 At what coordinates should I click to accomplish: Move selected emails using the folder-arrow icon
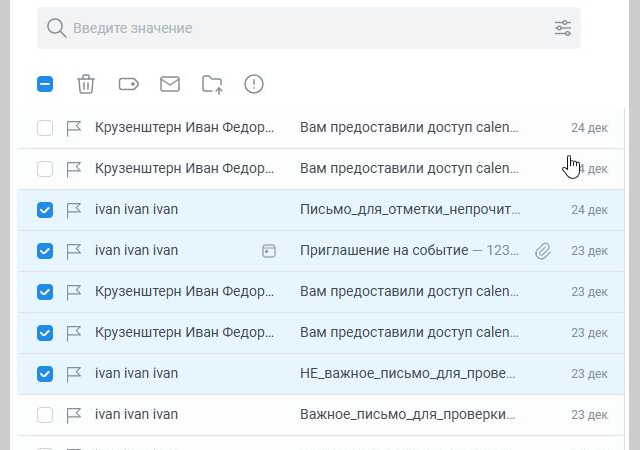212,85
